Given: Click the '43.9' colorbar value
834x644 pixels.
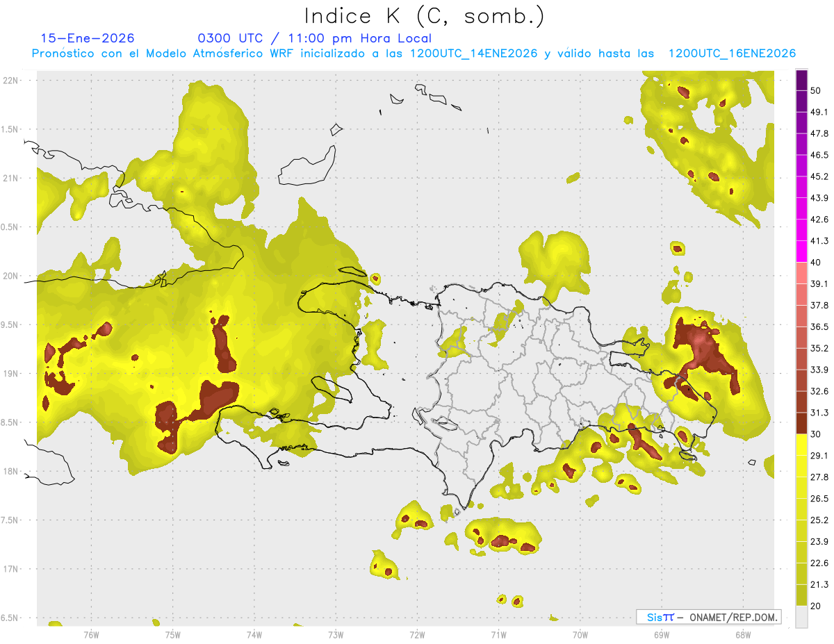Looking at the screenshot, I should click(819, 198).
